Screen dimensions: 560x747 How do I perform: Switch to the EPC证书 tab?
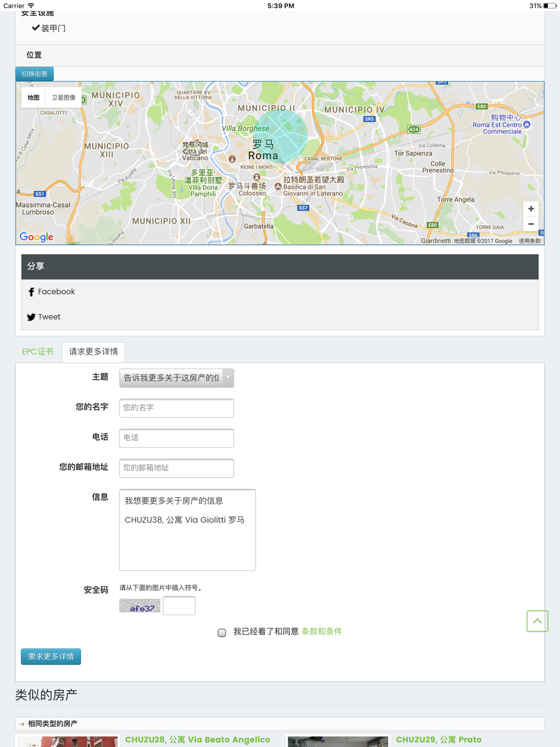[38, 352]
